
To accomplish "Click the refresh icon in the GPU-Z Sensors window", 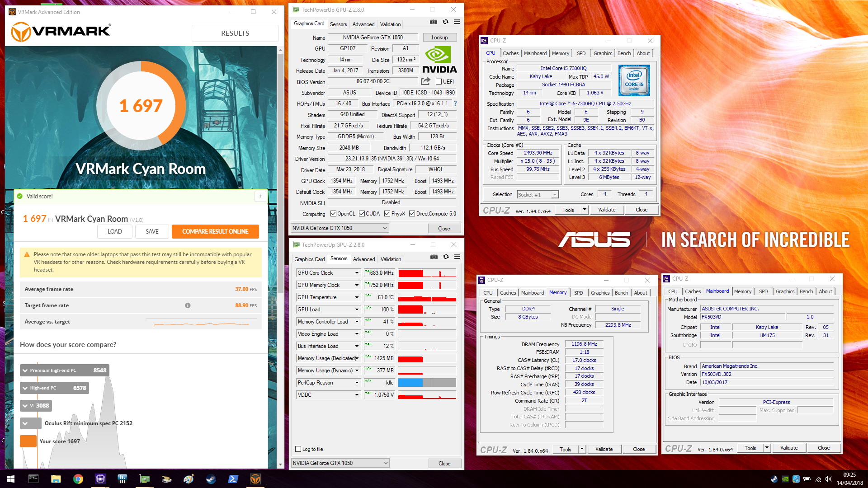I will (x=446, y=257).
